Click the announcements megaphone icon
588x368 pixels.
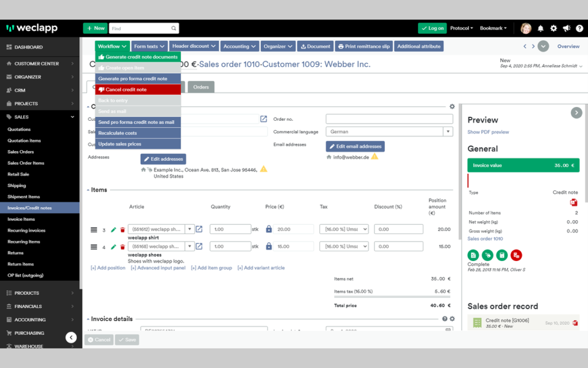point(567,28)
